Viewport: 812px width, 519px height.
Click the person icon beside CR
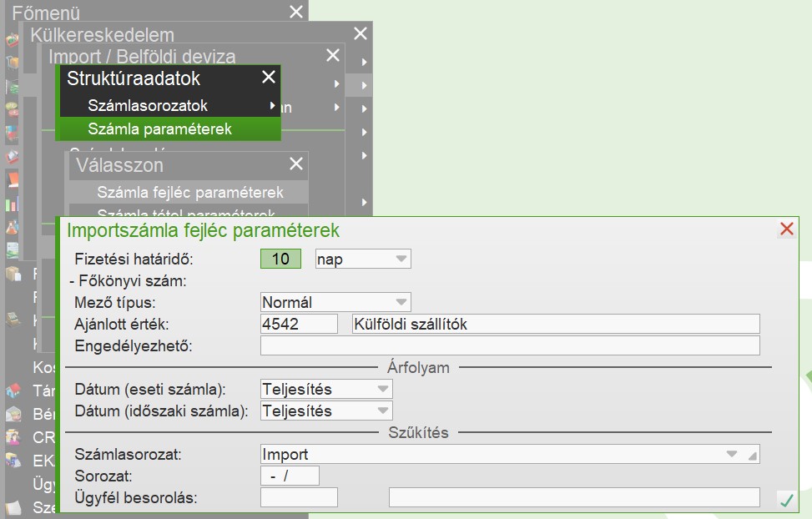13,436
